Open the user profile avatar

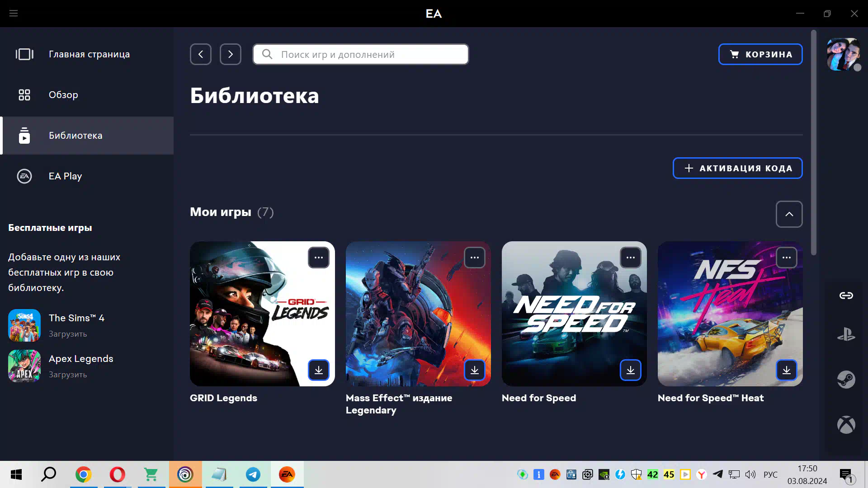pos(843,54)
